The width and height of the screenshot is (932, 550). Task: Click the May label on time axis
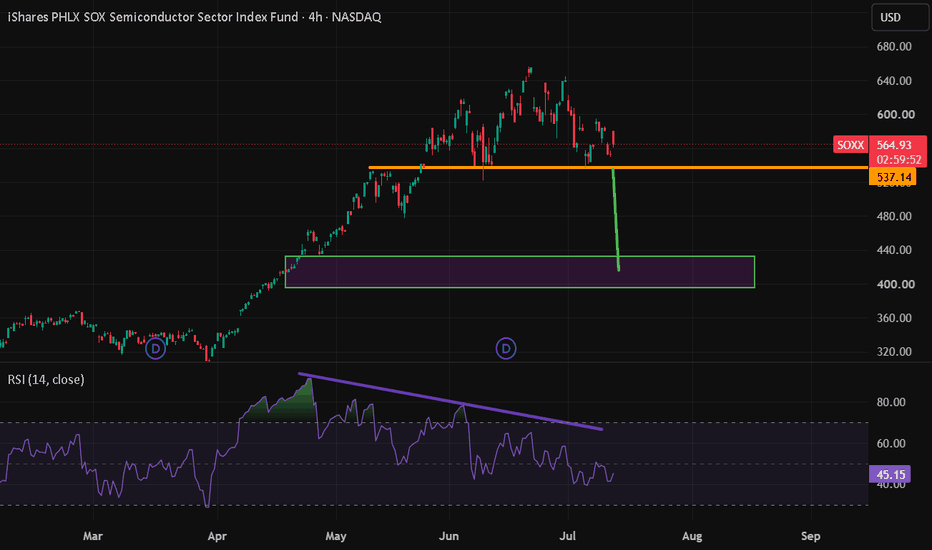tap(336, 536)
